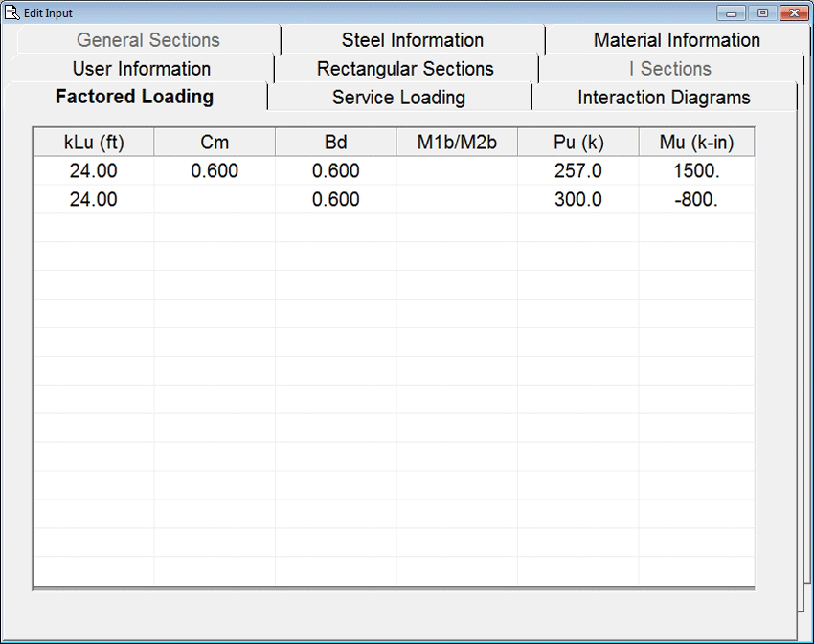The height and width of the screenshot is (644, 814).
Task: Minimize the Edit Input window
Action: point(733,12)
